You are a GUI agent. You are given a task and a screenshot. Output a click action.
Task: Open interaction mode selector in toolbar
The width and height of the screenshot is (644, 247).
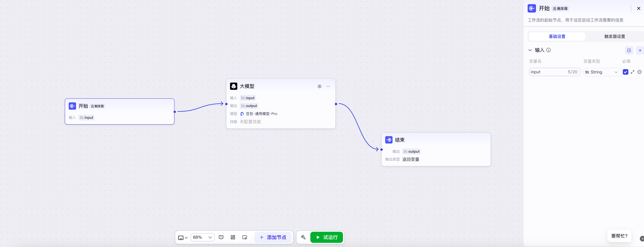coord(183,237)
